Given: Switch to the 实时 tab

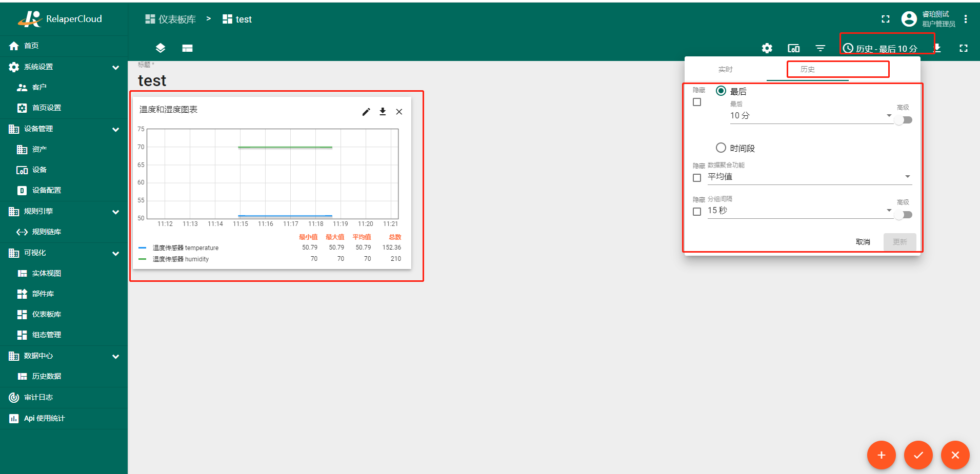Looking at the screenshot, I should coord(726,69).
